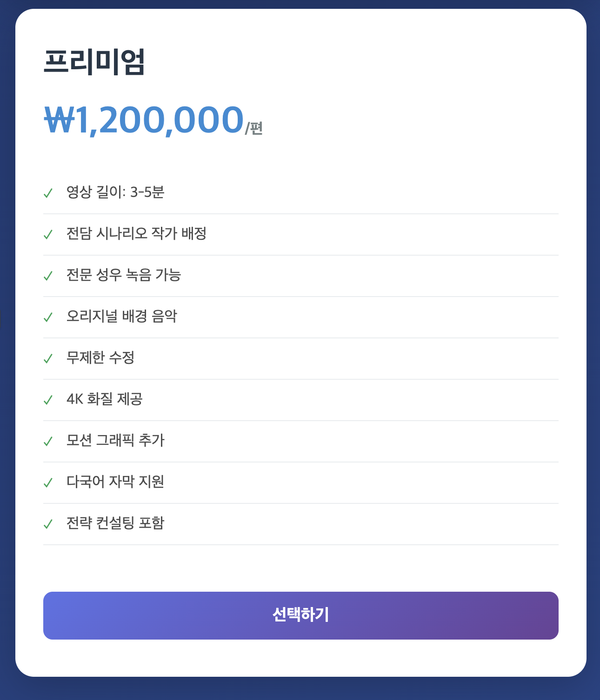Click checkmark beside 전담 시나리오 작가 배정

48,234
